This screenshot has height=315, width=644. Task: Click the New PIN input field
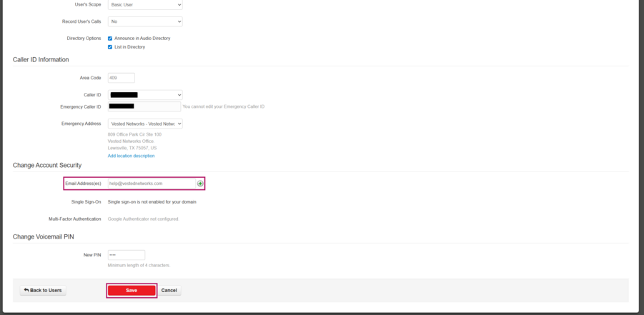pos(126,255)
